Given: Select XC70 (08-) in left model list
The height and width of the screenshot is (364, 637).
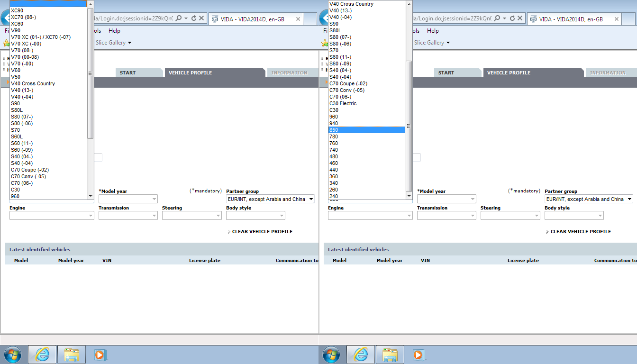Looking at the screenshot, I should click(x=48, y=17).
